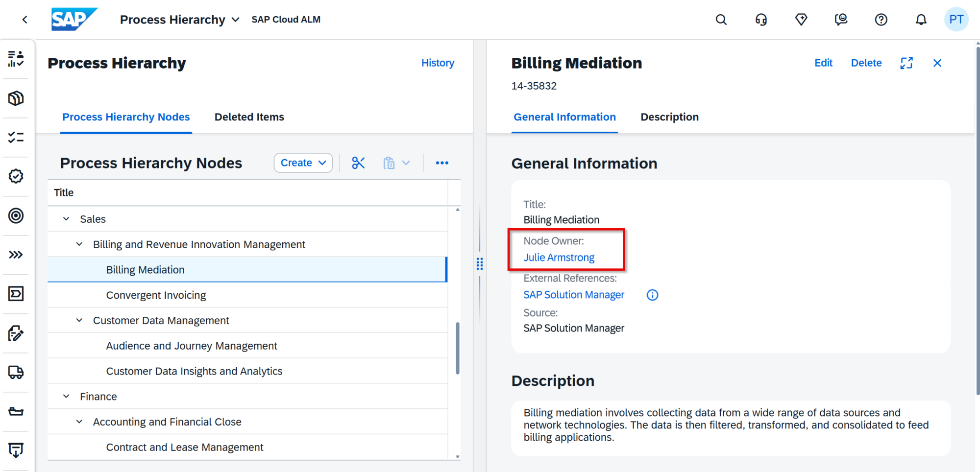Click the Edit button
This screenshot has width=980, height=472.
(823, 63)
